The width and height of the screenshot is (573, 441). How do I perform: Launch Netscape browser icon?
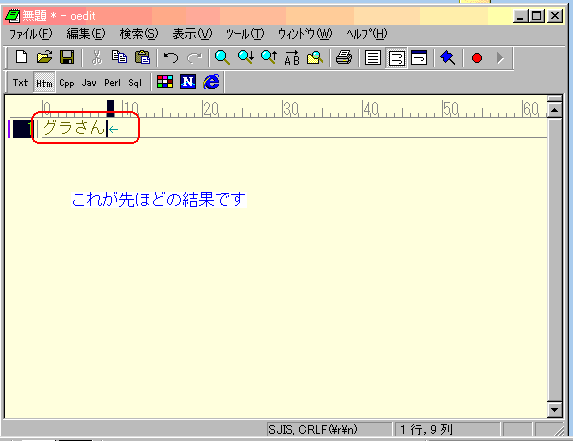[x=188, y=82]
